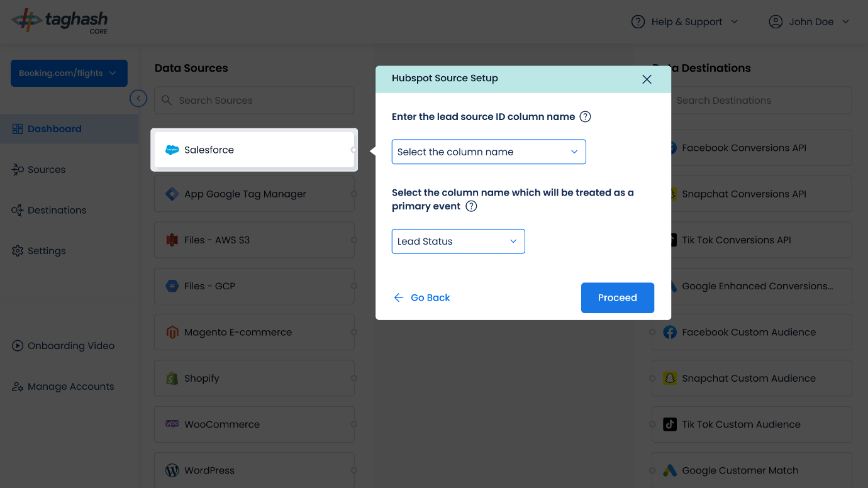Screen dimensions: 868x488
Task: Click the Snapchat Custom Audience ghost icon
Action: tap(670, 378)
